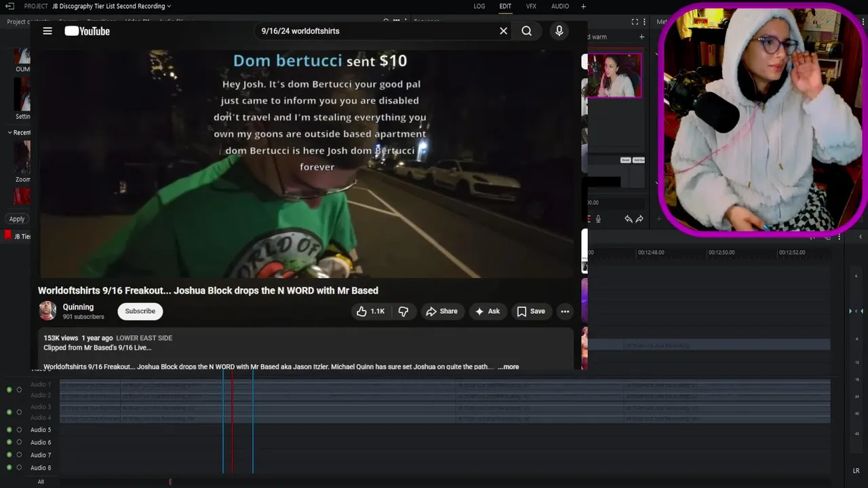
Task: Click the YouTube logo
Action: (87, 31)
